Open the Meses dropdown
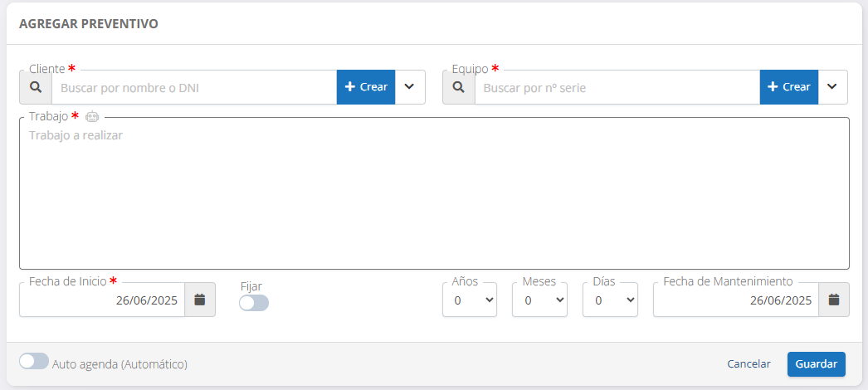 540,300
